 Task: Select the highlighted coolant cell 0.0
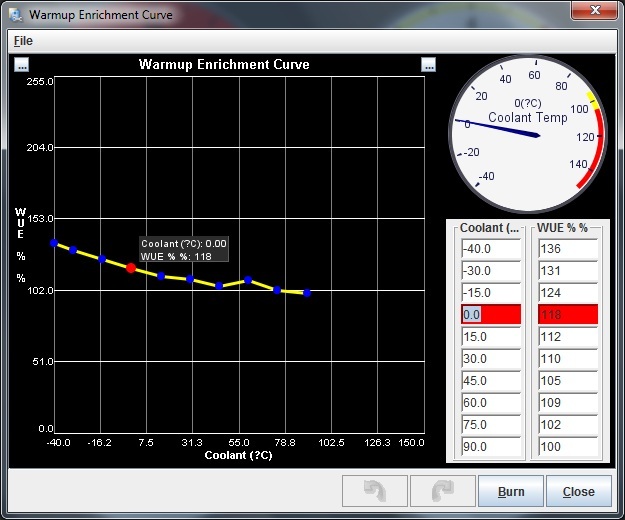[x=490, y=315]
